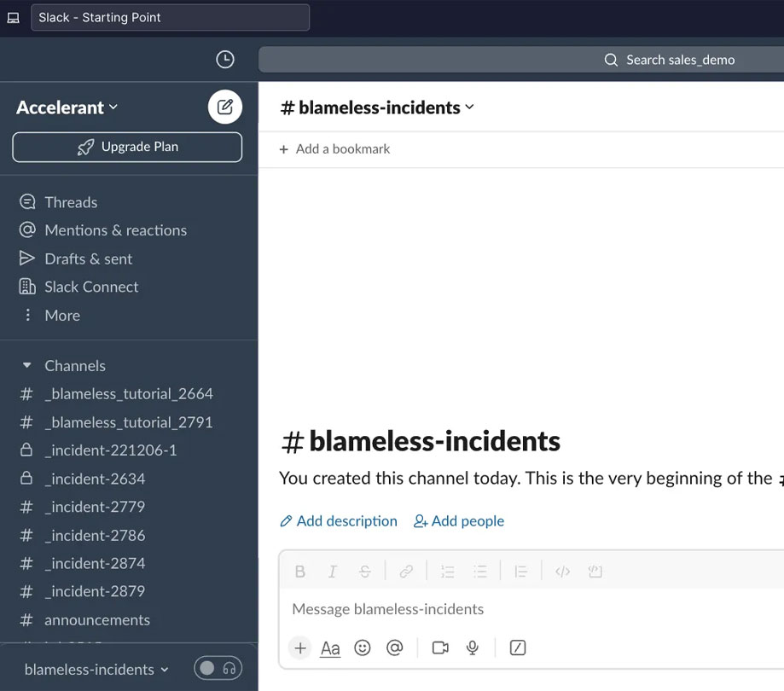Go to Mentions & reactions
Viewport: 784px width, 691px height.
[102, 230]
